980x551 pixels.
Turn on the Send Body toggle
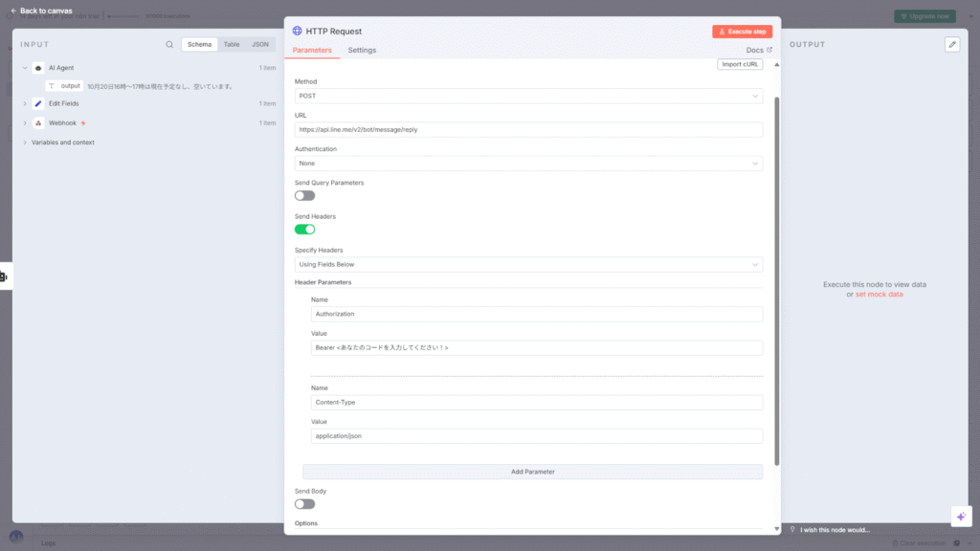coord(304,503)
